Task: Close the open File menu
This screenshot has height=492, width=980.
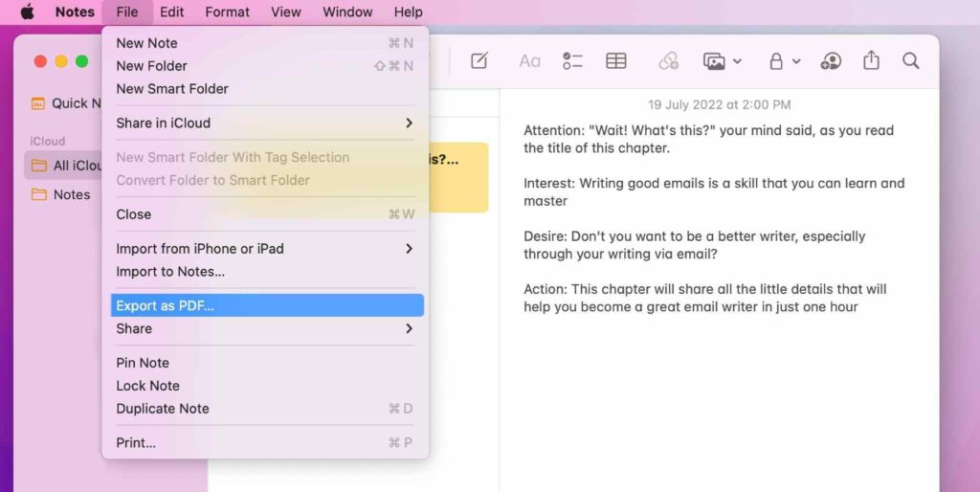Action: coord(127,11)
